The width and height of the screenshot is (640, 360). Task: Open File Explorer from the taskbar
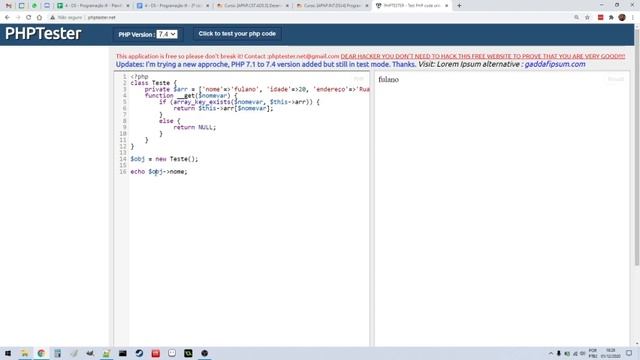tap(24, 353)
